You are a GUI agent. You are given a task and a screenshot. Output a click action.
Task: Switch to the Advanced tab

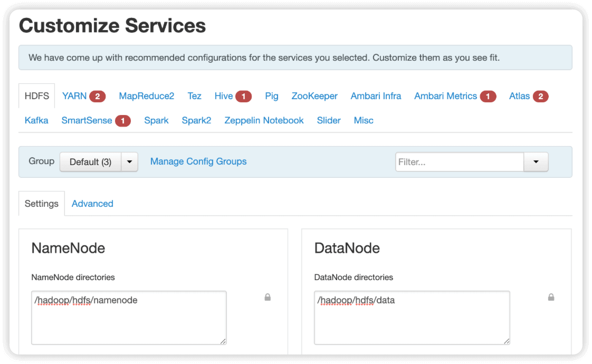92,204
